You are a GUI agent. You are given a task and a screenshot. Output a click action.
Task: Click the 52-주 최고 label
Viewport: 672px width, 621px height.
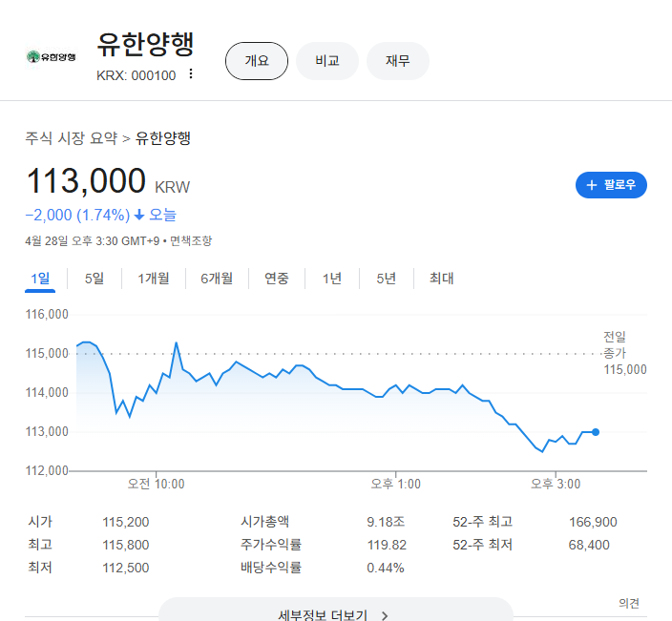click(483, 522)
